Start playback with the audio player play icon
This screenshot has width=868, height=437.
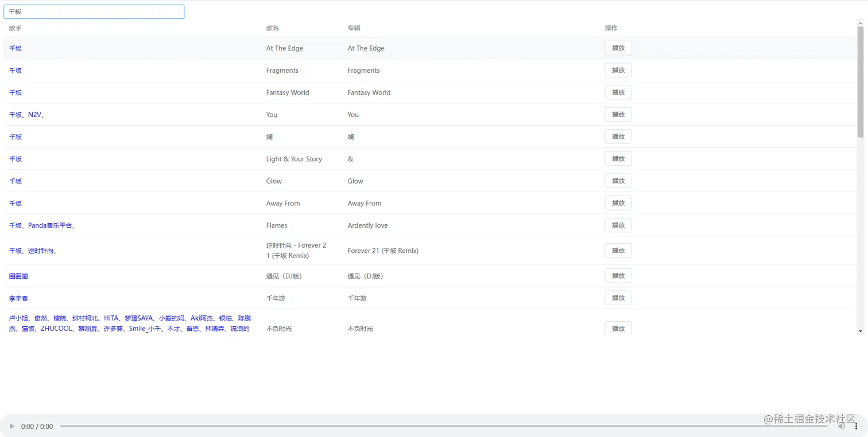coord(12,426)
